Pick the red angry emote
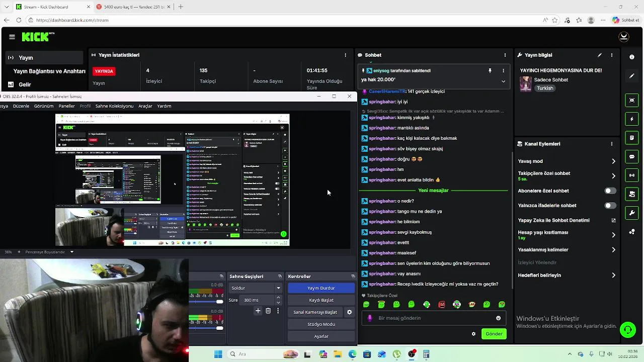 tap(442, 304)
